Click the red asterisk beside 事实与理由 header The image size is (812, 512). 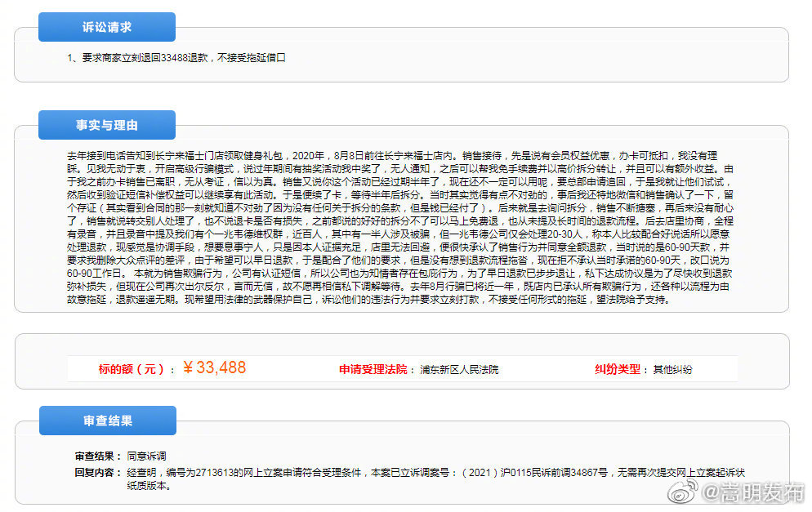[x=33, y=124]
